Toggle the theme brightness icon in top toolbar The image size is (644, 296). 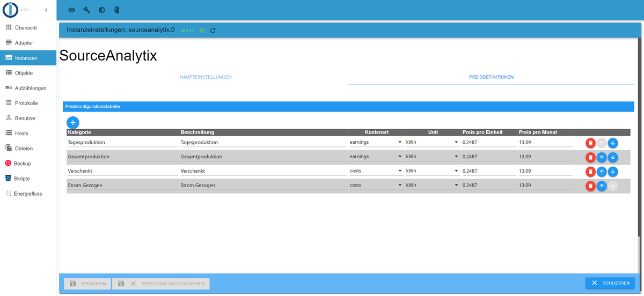click(x=101, y=10)
